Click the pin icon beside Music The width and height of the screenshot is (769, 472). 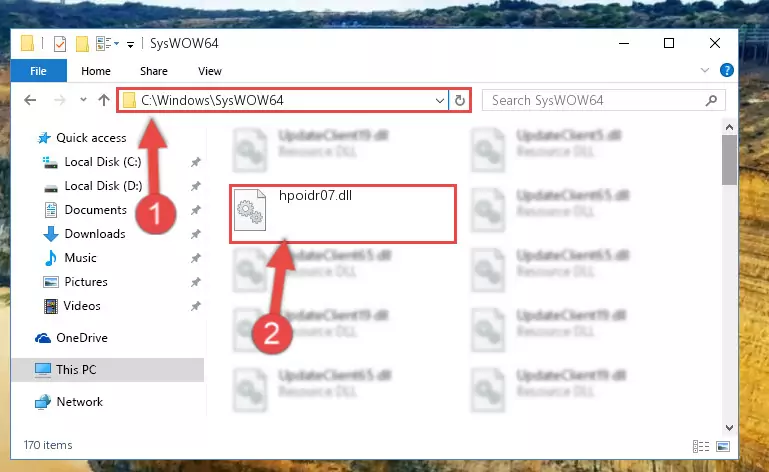click(196, 258)
